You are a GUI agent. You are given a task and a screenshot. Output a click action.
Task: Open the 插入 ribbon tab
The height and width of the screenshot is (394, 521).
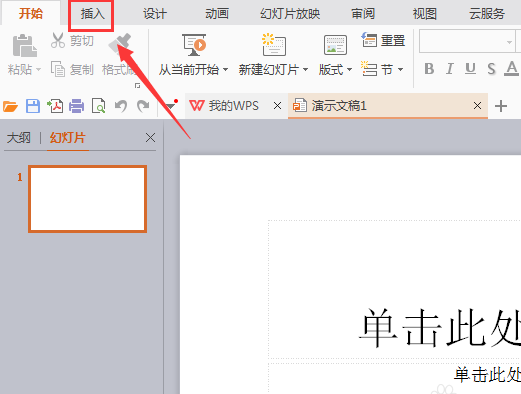92,14
